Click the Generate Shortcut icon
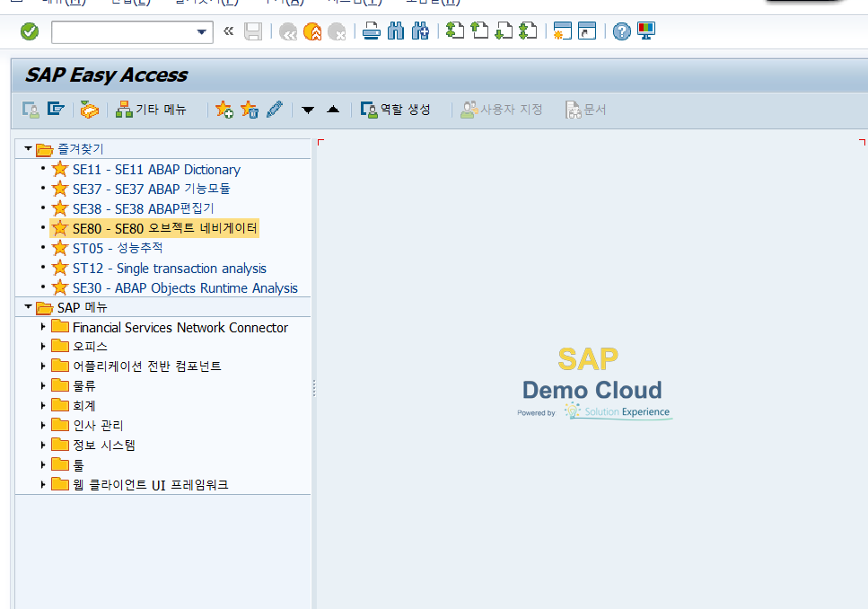Image resolution: width=868 pixels, height=609 pixels. (587, 31)
